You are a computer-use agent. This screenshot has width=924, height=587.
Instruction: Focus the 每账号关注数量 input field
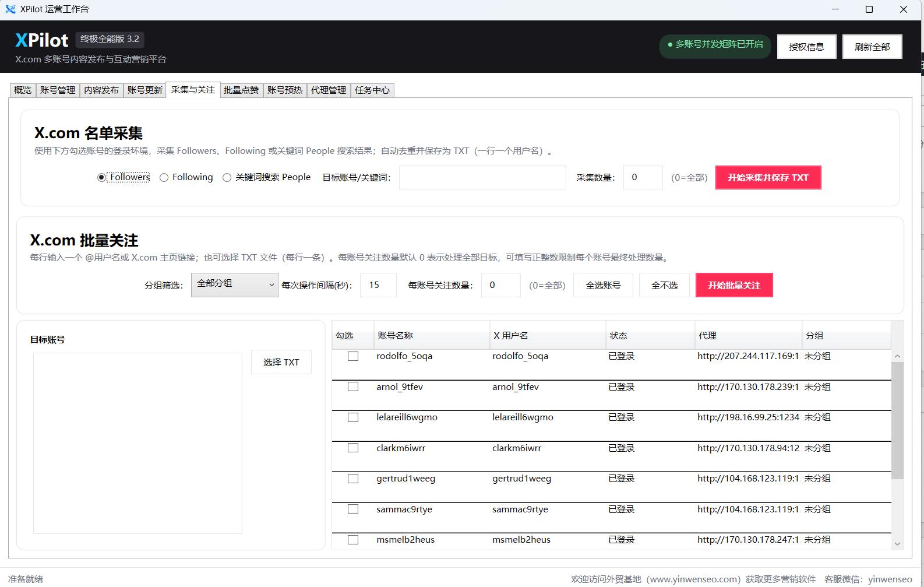pos(501,285)
